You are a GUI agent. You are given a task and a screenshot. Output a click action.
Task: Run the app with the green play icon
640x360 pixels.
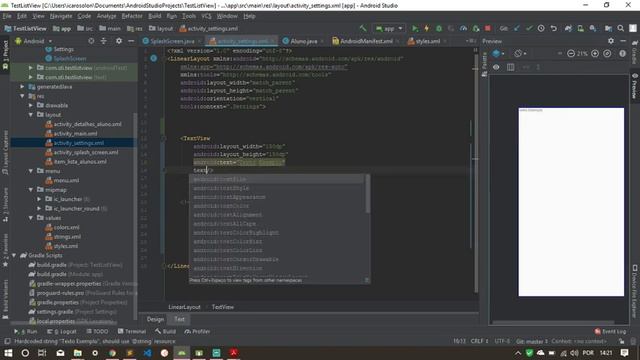click(x=415, y=28)
